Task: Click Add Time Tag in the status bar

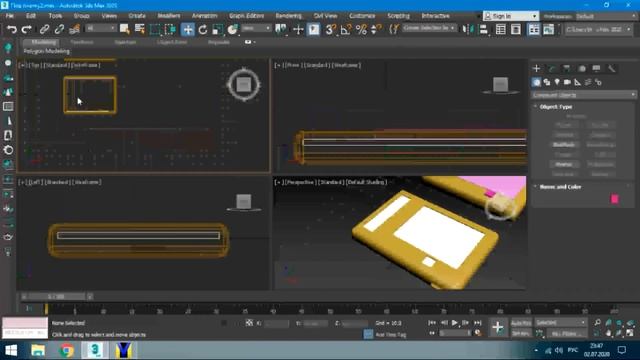Action: (x=390, y=334)
